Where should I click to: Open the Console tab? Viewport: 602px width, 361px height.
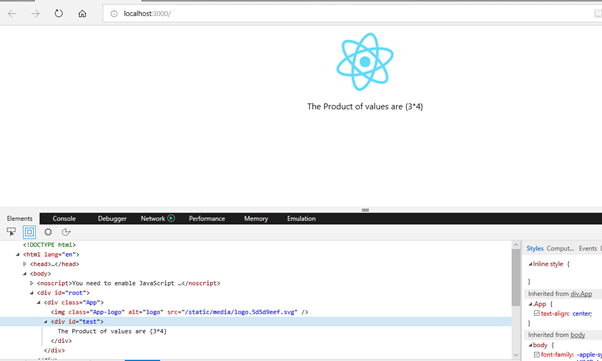[64, 219]
